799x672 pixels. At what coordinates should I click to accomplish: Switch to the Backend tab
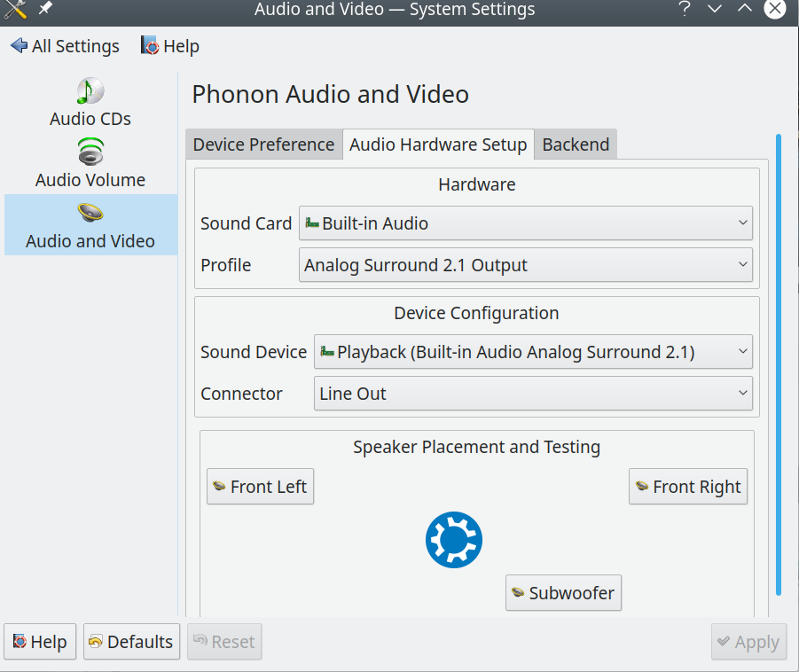(x=576, y=145)
